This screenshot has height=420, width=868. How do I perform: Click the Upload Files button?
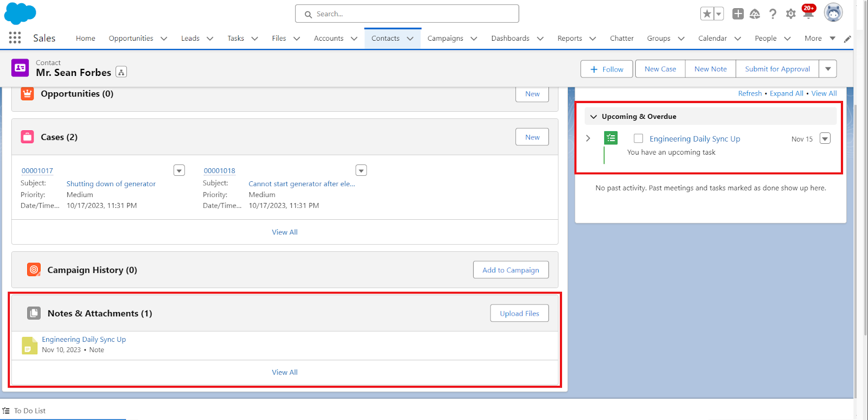pos(519,313)
